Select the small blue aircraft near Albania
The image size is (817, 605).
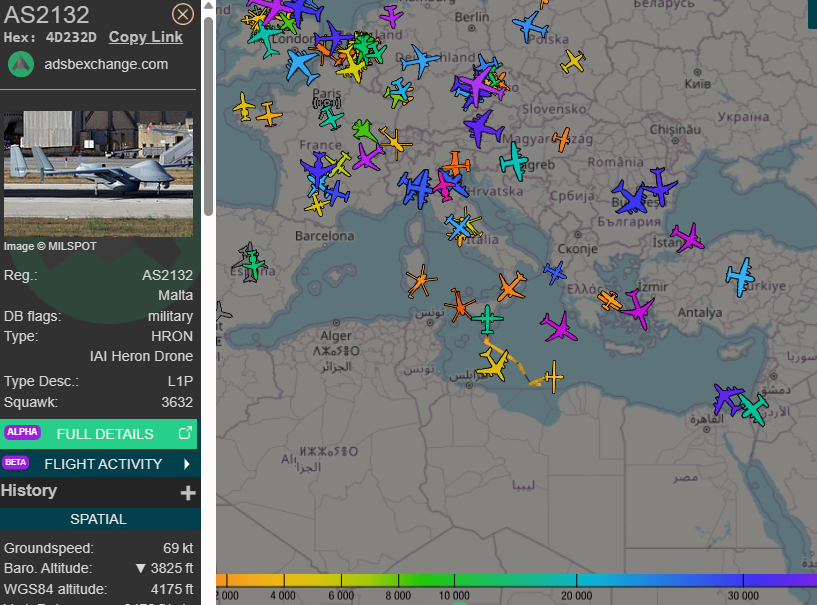(554, 272)
